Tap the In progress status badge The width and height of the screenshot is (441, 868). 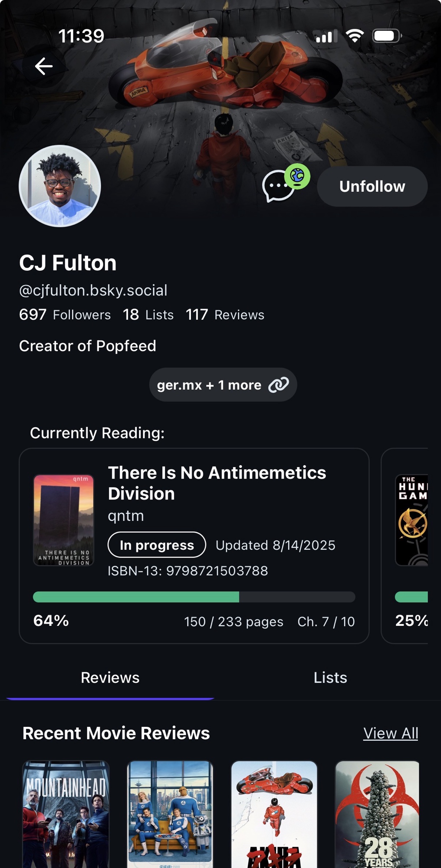(157, 545)
